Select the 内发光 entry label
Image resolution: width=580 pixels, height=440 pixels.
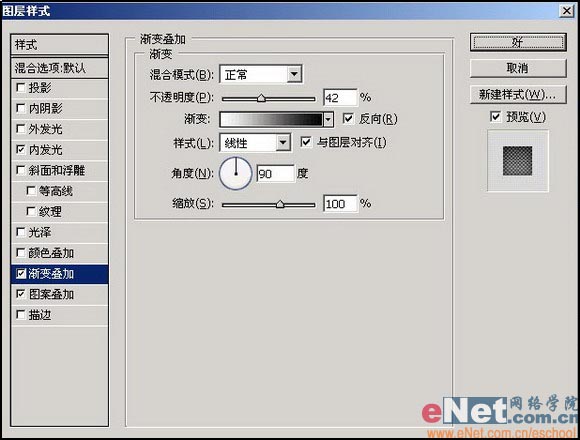(45, 150)
